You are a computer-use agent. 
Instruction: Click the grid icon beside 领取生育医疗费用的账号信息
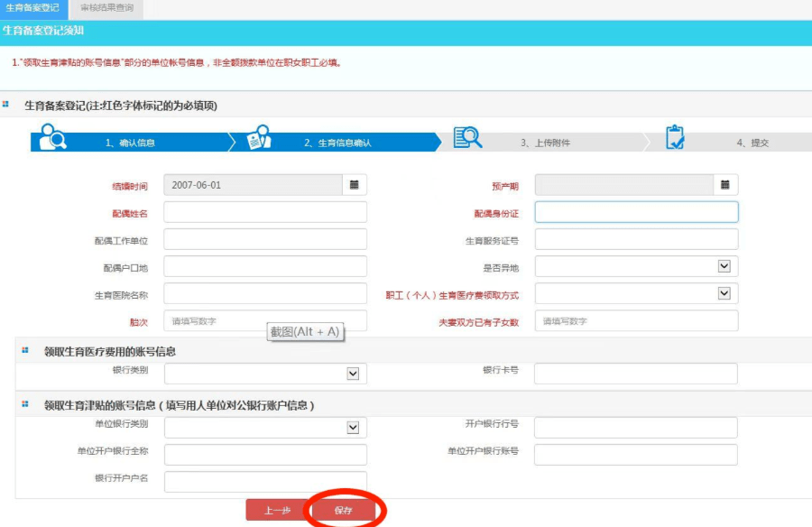(25, 351)
